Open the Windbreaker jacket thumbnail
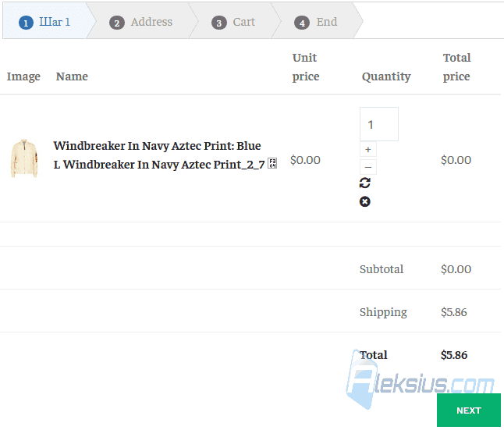This screenshot has width=504, height=430. (24, 158)
